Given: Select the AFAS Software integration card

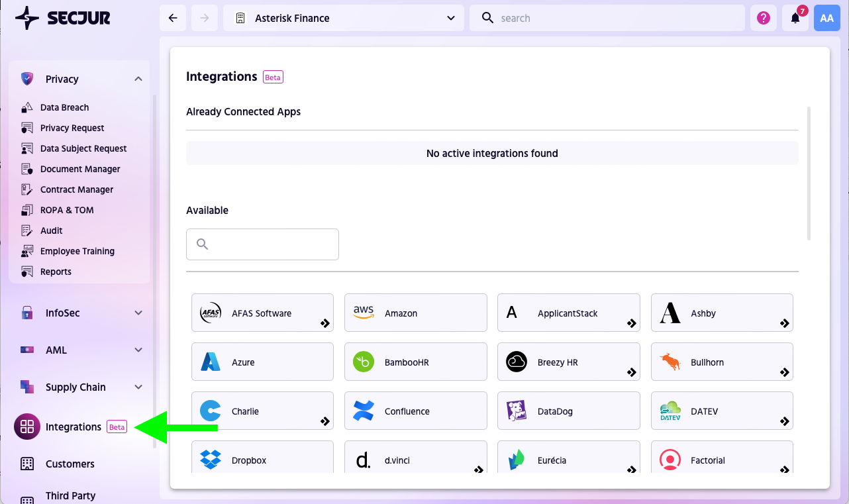Looking at the screenshot, I should (x=262, y=313).
